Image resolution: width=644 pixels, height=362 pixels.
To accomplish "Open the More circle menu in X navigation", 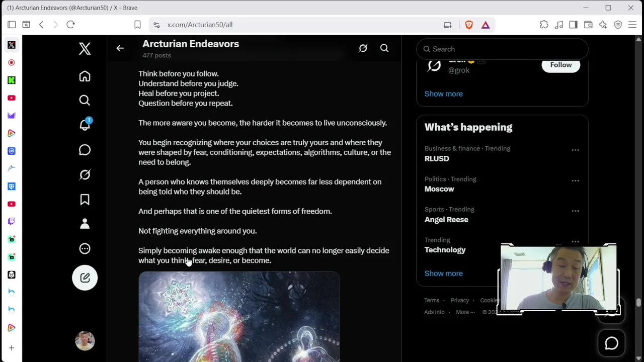I will tap(85, 248).
